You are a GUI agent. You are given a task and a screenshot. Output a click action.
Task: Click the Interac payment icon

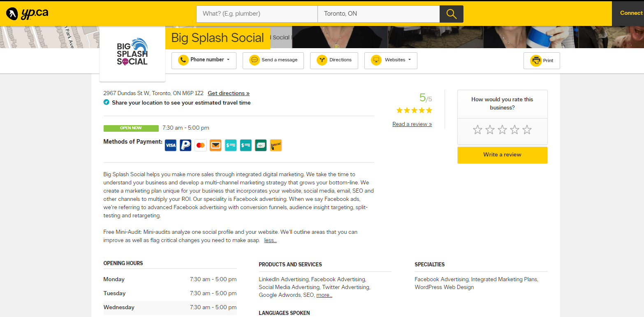(276, 145)
